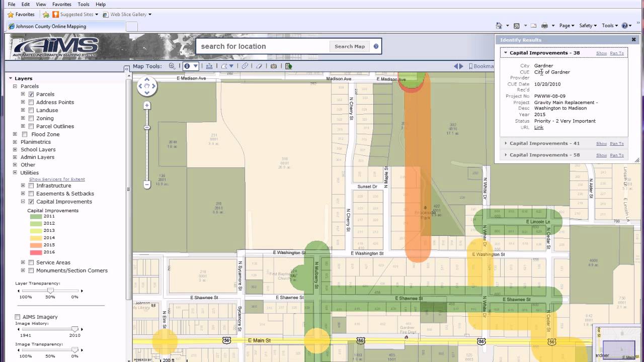Uncheck the Parcels layer checkbox
Image resolution: width=644 pixels, height=362 pixels.
click(x=31, y=94)
